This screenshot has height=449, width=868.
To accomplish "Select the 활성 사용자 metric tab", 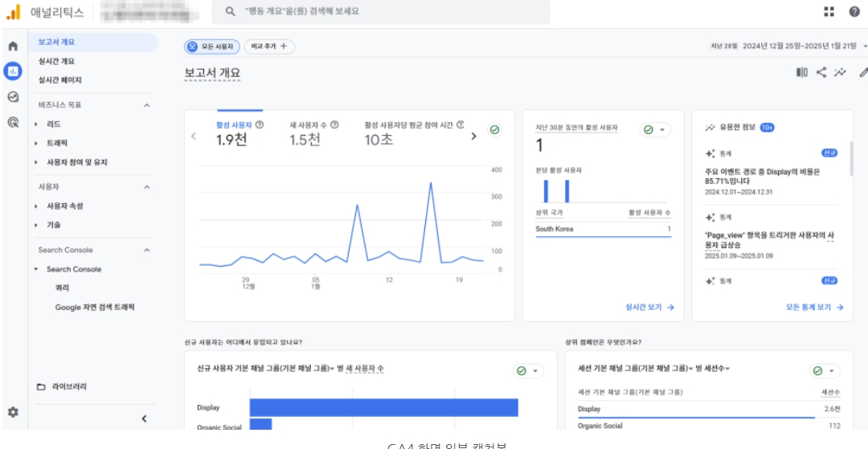I will coord(240,133).
